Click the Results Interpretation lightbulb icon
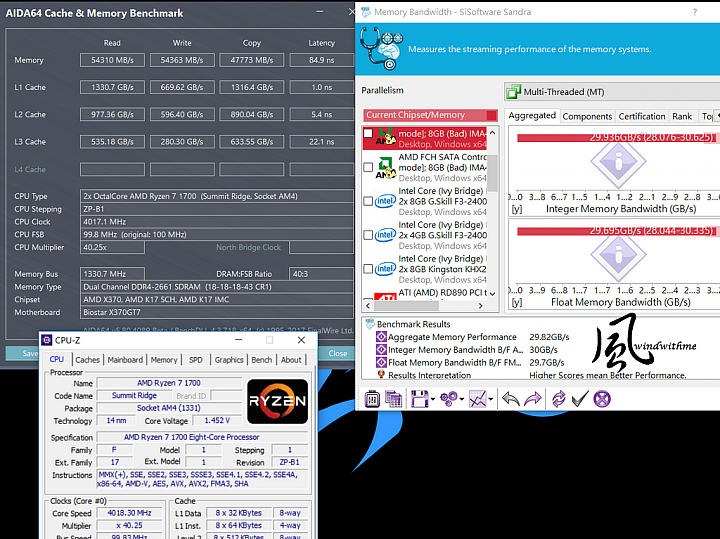This screenshot has width=720, height=539. click(381, 375)
